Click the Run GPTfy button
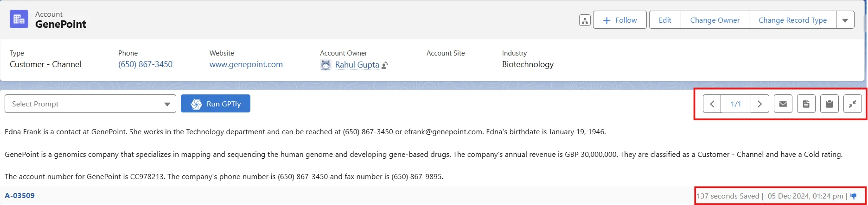The height and width of the screenshot is (205, 868). click(x=216, y=104)
